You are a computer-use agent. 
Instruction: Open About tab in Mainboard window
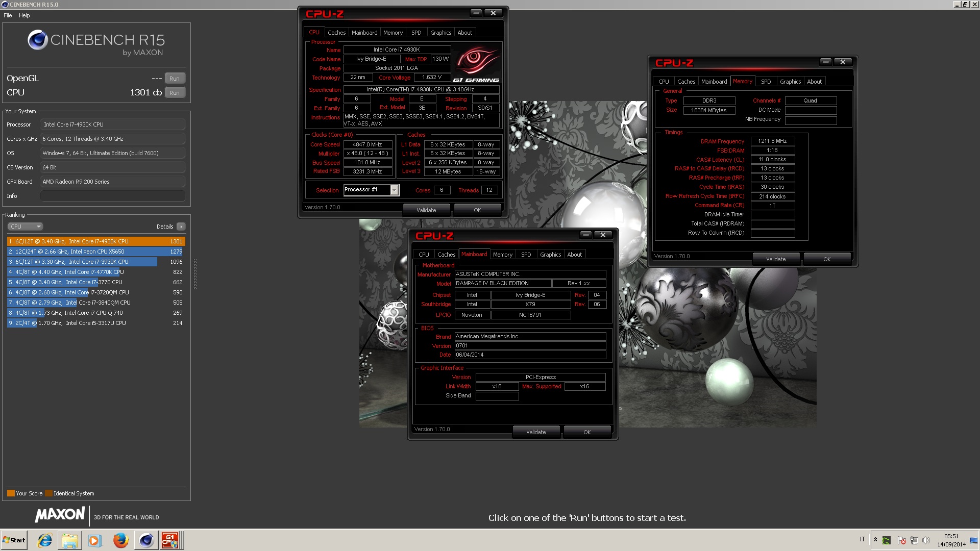(x=574, y=255)
